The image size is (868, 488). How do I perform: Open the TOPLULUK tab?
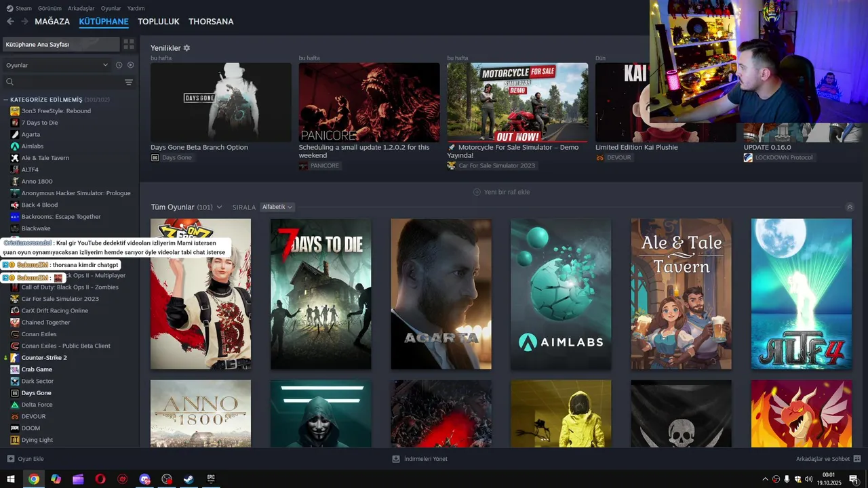[159, 22]
